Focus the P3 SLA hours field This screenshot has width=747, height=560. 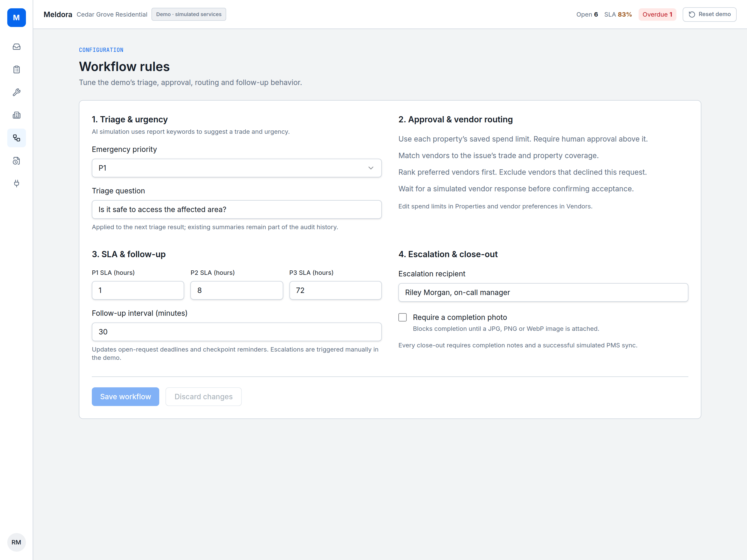pyautogui.click(x=335, y=290)
